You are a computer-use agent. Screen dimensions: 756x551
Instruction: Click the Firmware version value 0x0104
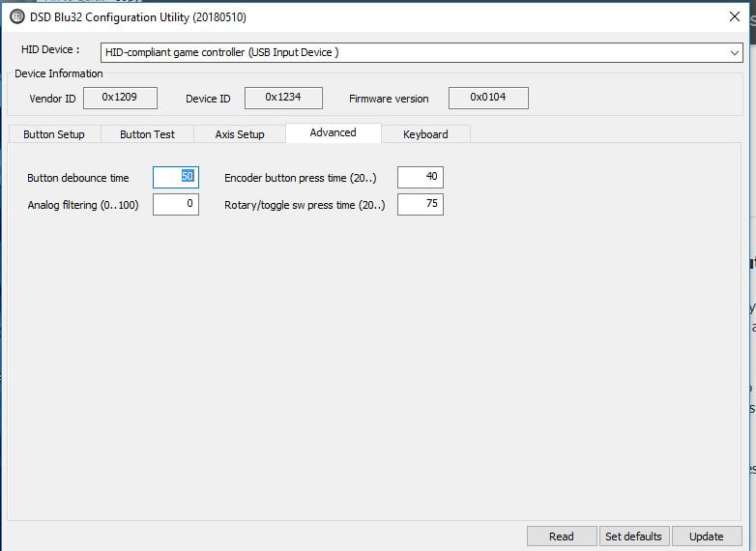click(488, 98)
